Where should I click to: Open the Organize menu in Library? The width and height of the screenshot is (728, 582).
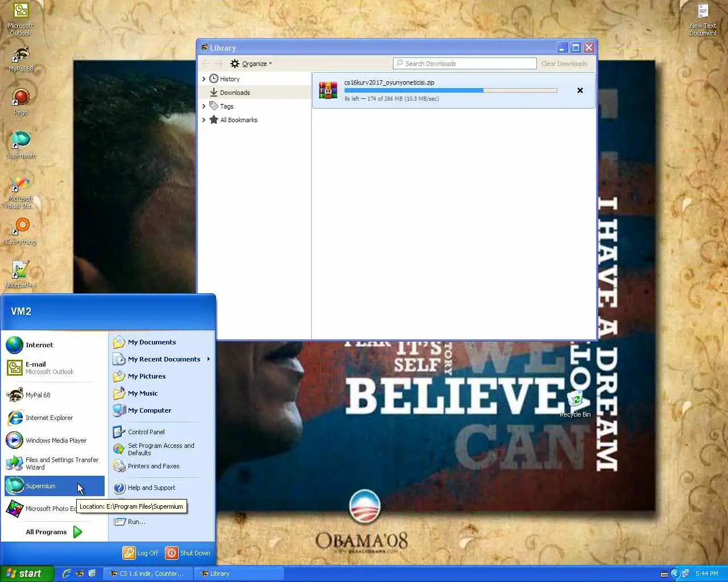251,64
